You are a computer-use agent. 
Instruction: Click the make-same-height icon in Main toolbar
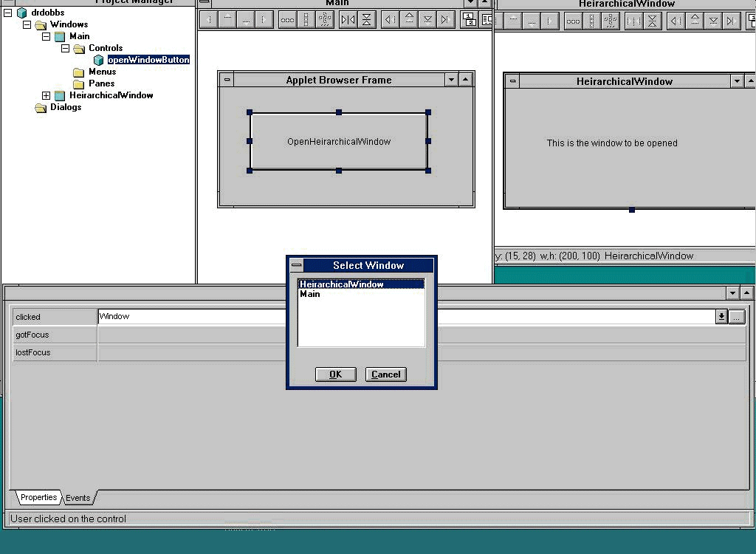[366, 20]
